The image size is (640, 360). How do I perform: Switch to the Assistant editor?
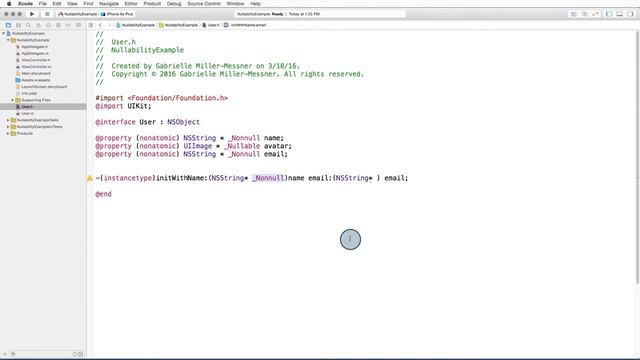click(x=584, y=14)
